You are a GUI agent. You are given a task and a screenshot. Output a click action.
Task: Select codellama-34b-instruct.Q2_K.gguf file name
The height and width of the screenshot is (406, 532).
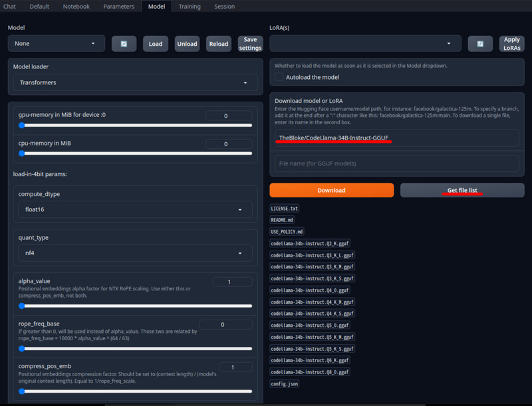click(x=310, y=243)
